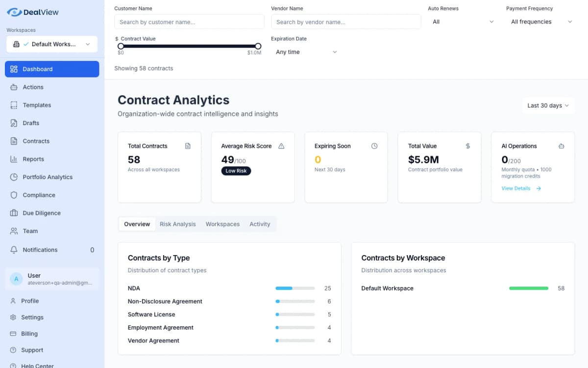This screenshot has height=368, width=588.
Task: Open the Expiration Date Any time dropdown
Action: (305, 52)
